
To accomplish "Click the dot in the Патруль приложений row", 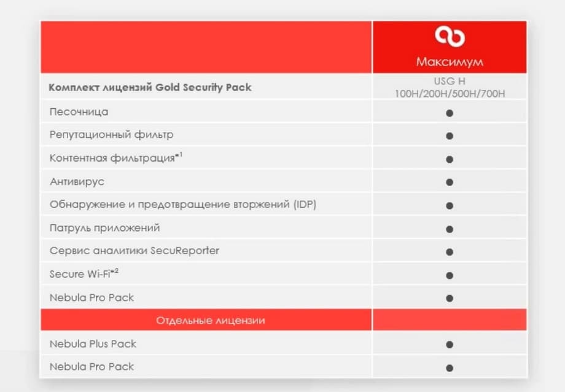I will [450, 229].
